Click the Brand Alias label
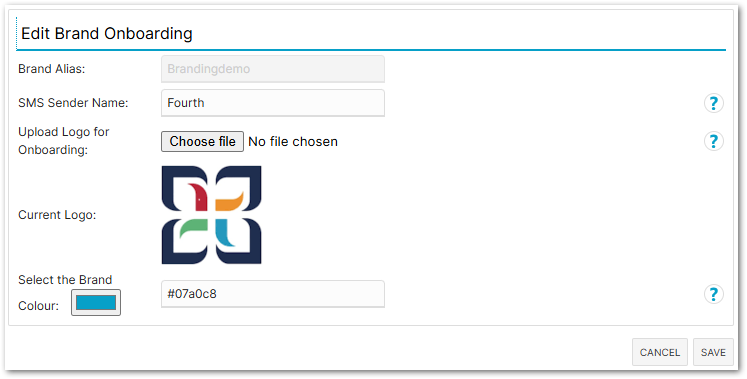 51,69
